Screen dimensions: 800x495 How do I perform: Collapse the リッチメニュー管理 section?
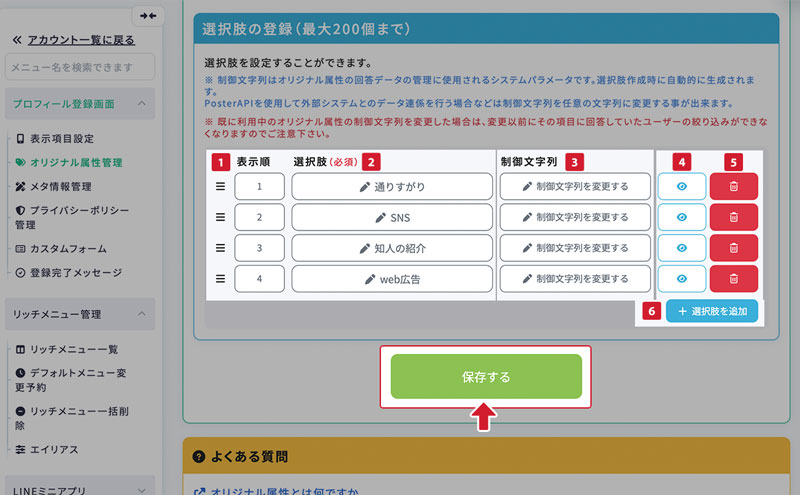(143, 314)
